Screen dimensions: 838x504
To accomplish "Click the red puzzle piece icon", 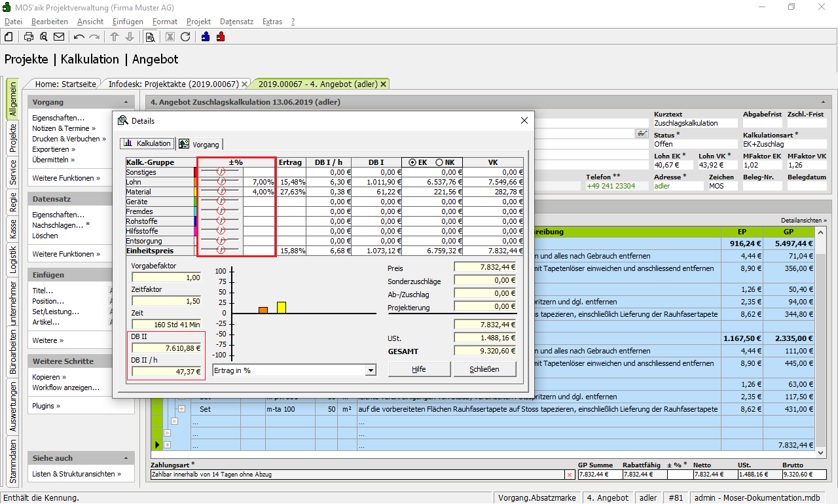I will [x=221, y=37].
